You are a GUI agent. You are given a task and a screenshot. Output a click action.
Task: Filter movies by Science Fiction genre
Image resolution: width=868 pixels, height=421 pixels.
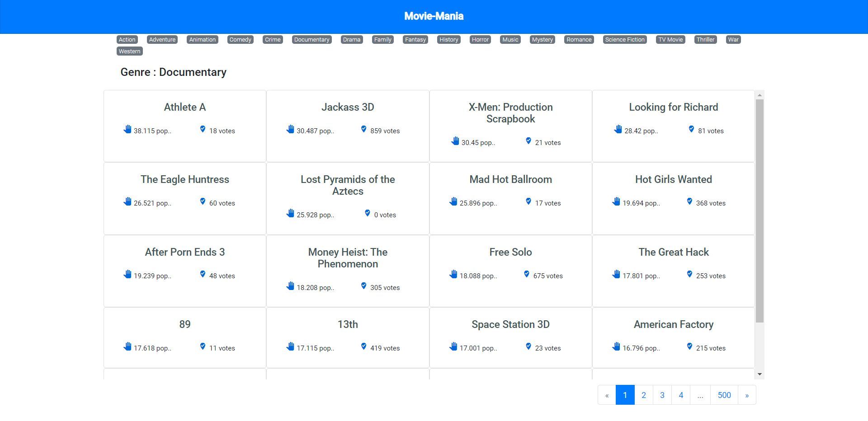tap(625, 40)
